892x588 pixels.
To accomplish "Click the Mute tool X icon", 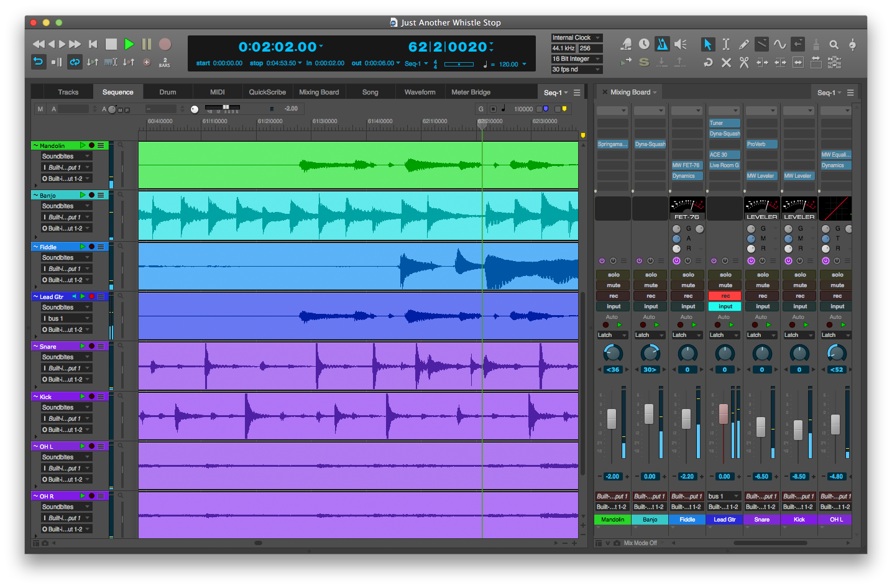I will [725, 62].
